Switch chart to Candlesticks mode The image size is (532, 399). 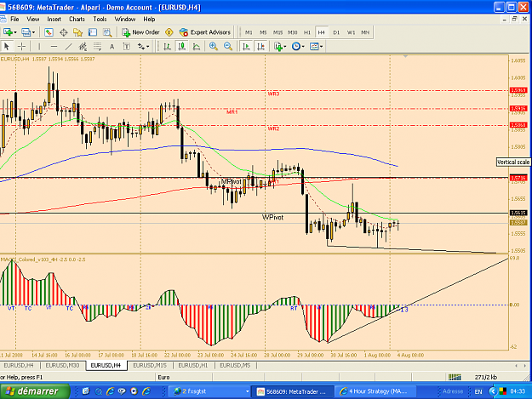(x=182, y=47)
